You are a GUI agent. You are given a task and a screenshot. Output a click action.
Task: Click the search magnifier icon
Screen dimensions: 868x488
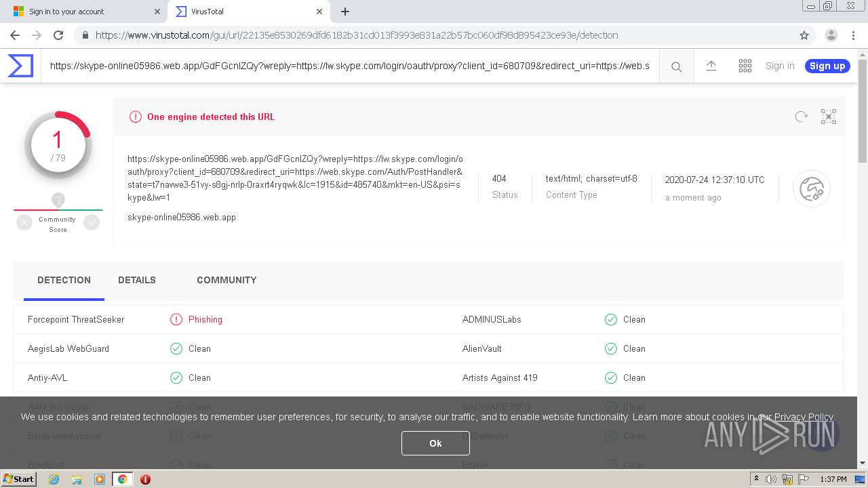pos(676,66)
